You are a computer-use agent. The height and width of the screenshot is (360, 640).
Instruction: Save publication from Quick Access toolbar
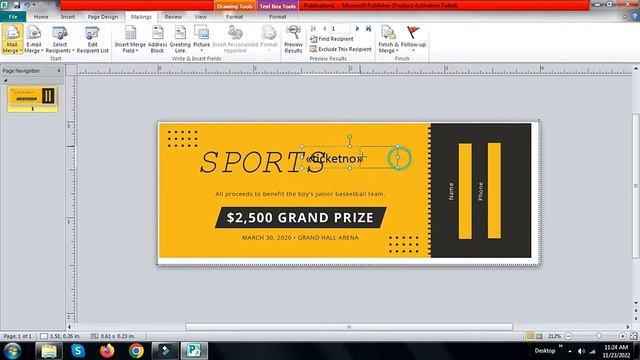pyautogui.click(x=17, y=5)
